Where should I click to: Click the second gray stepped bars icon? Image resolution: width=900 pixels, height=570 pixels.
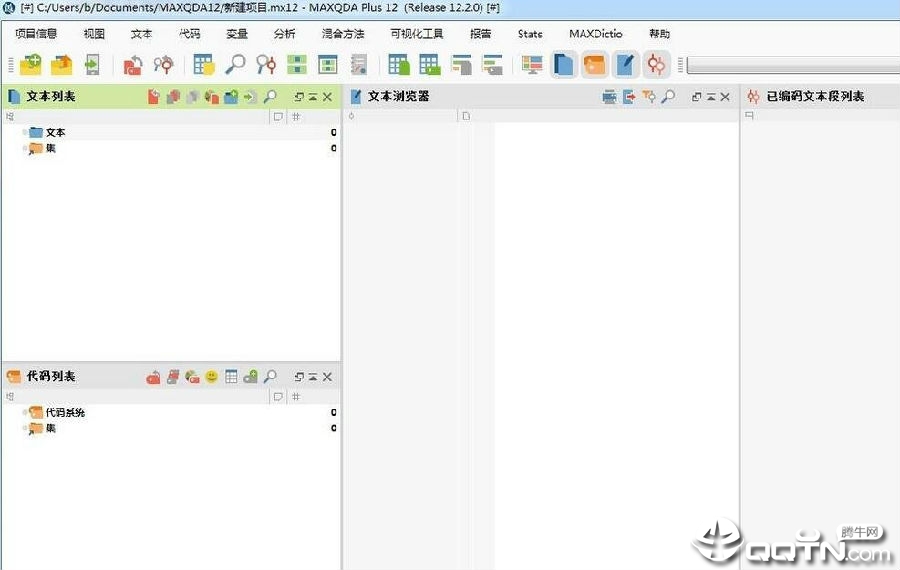(x=492, y=64)
